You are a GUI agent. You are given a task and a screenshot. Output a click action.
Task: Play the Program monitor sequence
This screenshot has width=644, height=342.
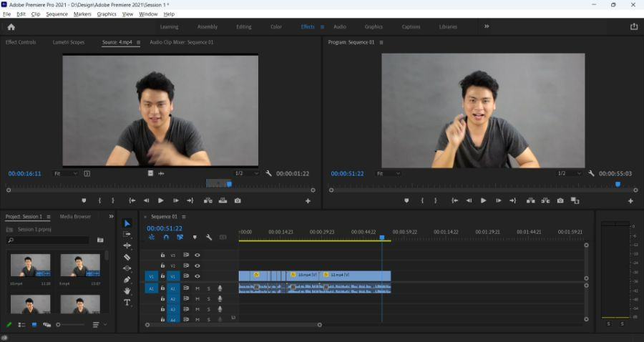coord(484,201)
